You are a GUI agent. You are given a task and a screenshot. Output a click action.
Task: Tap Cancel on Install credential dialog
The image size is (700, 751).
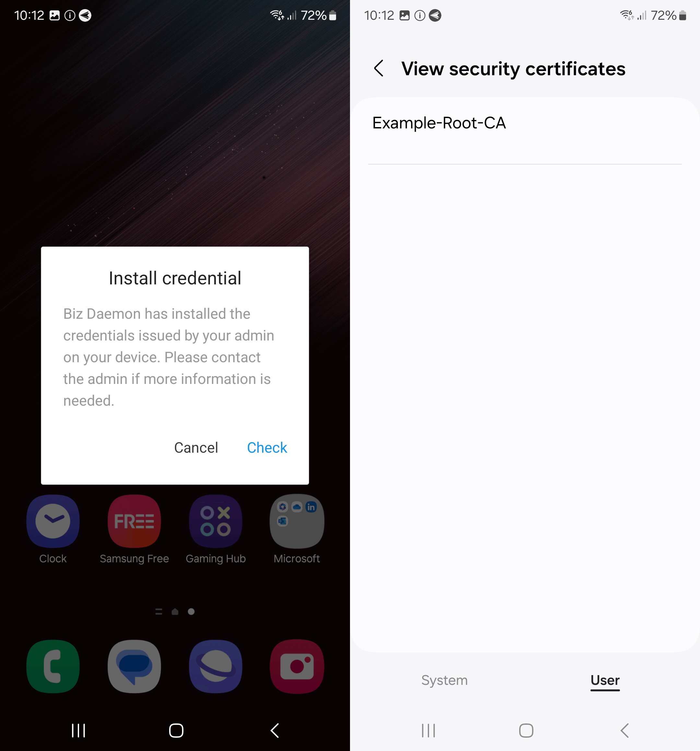[x=195, y=447]
